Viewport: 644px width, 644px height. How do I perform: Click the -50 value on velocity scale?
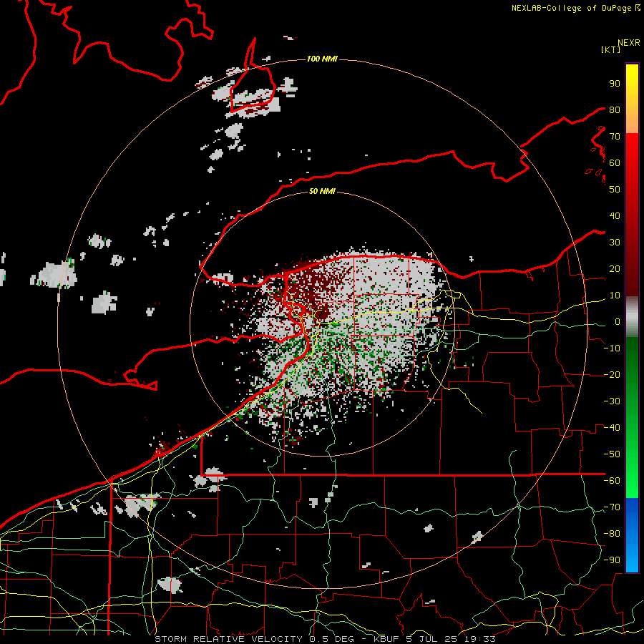[612, 454]
